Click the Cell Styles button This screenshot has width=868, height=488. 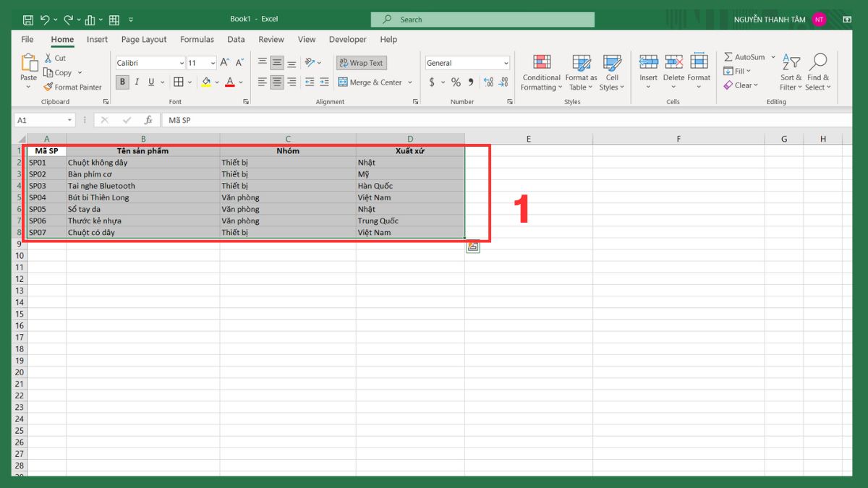pyautogui.click(x=612, y=72)
